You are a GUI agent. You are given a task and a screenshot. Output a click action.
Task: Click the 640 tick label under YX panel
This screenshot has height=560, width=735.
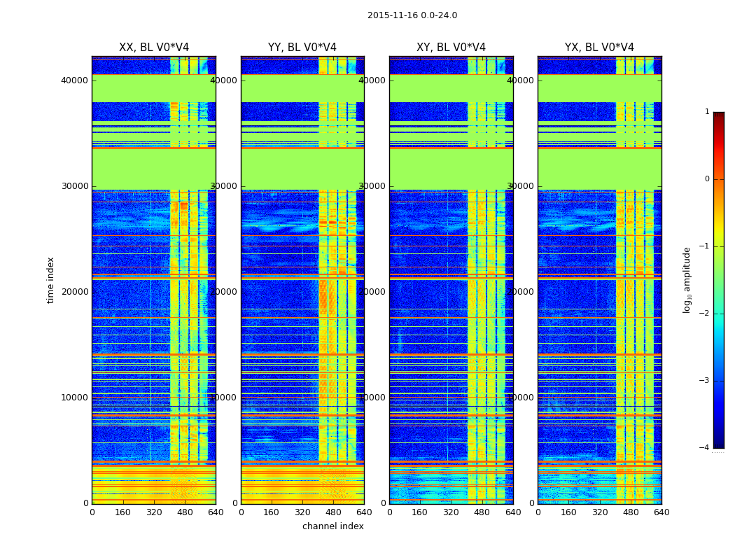[x=661, y=512]
